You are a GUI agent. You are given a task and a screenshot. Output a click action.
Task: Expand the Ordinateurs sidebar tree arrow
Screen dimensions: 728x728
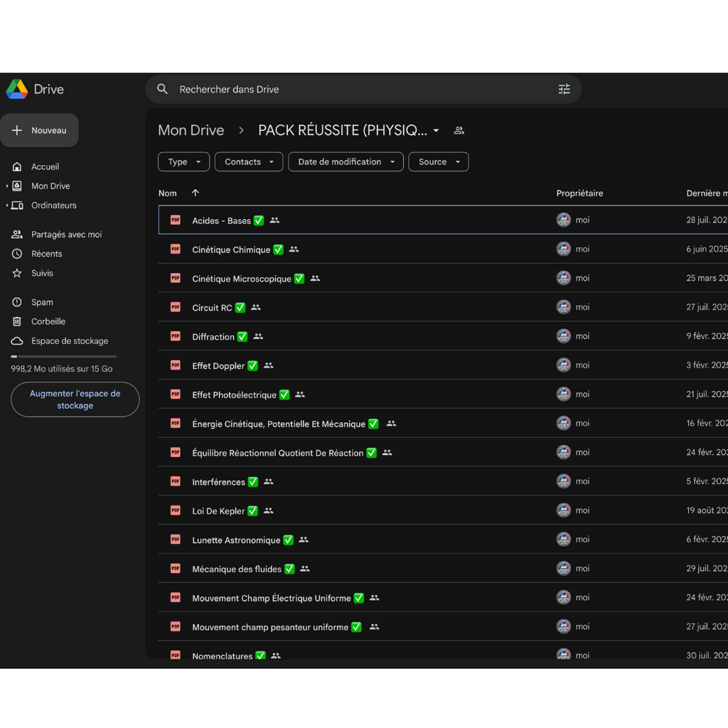point(7,205)
